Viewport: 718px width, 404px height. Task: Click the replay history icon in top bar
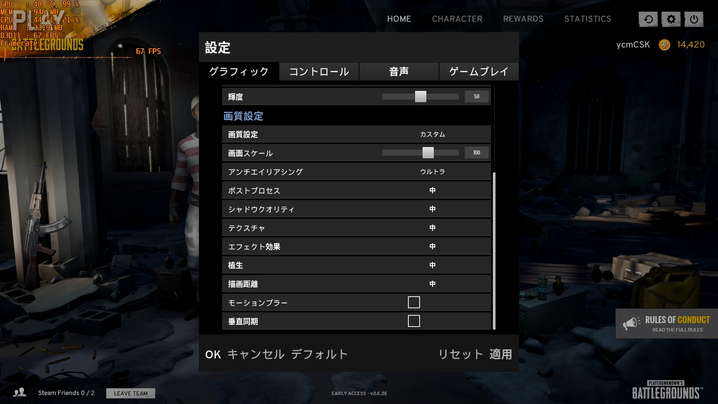pos(648,19)
